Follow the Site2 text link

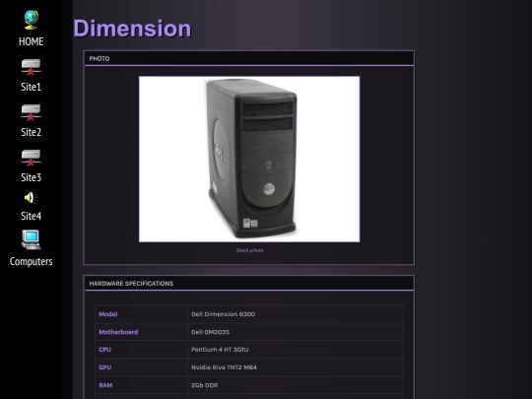coord(31,132)
